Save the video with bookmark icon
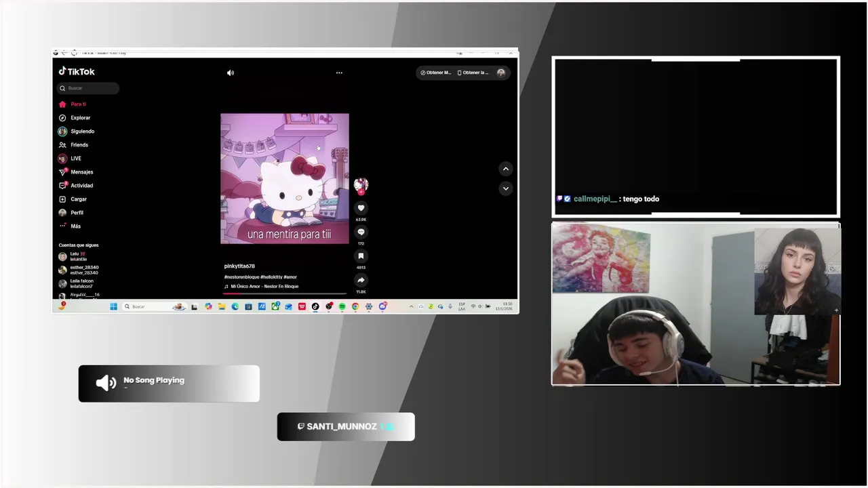The image size is (868, 488). [x=361, y=256]
